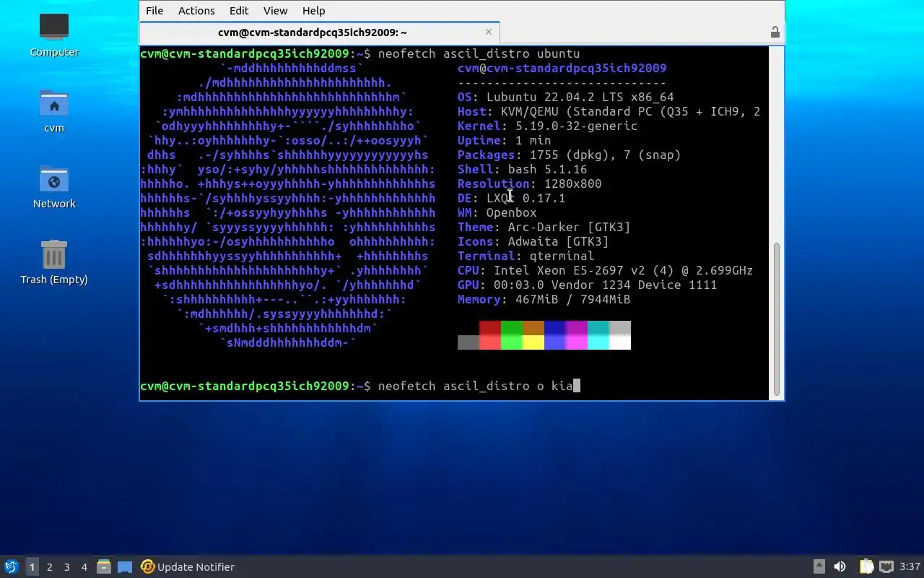Click the terminal vertical scrollbar handle
This screenshot has width=924, height=578.
[777, 319]
